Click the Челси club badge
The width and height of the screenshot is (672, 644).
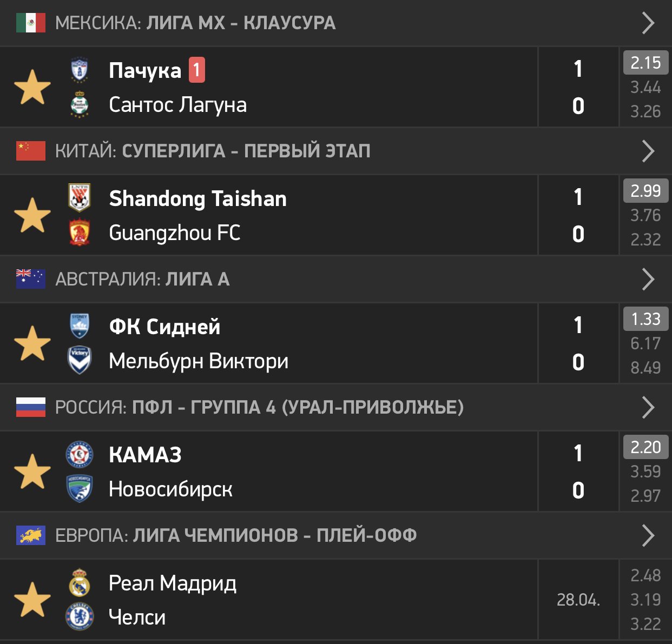click(80, 617)
